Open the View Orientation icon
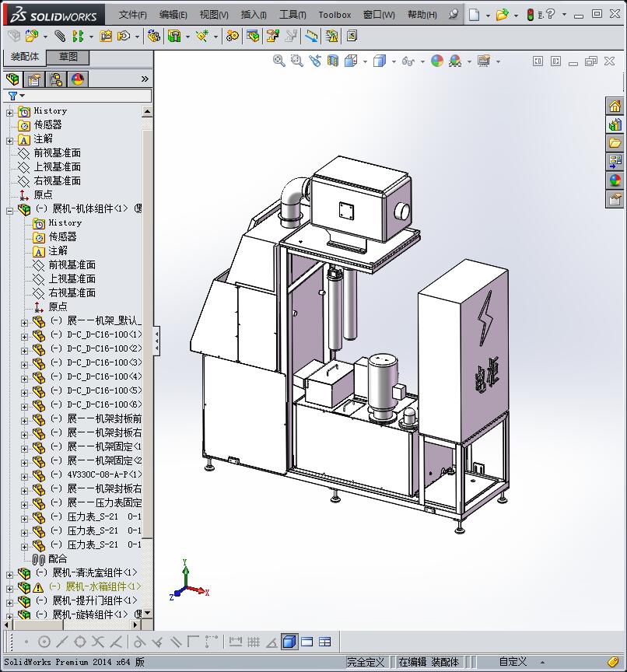 [351, 61]
